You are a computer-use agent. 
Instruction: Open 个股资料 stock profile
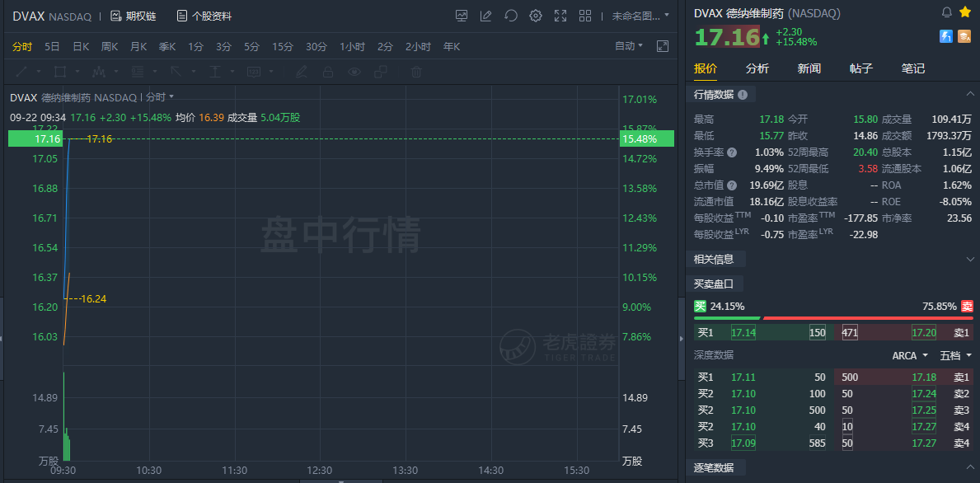pos(204,16)
